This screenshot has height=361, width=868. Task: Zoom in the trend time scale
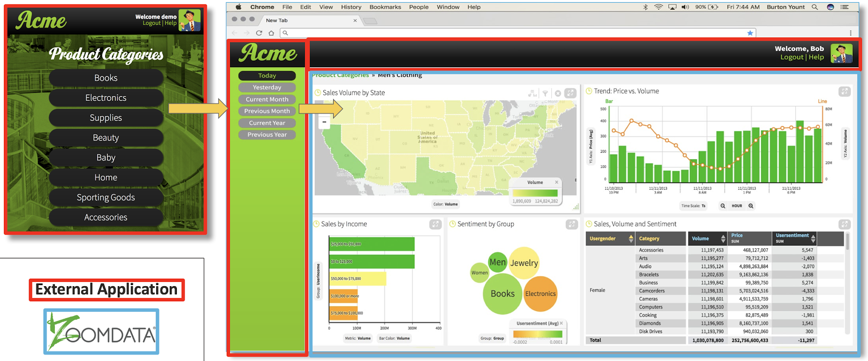pyautogui.click(x=751, y=206)
